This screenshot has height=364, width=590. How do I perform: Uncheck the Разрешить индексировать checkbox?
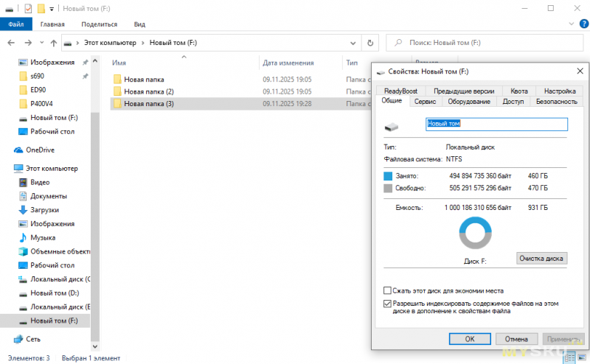point(388,303)
